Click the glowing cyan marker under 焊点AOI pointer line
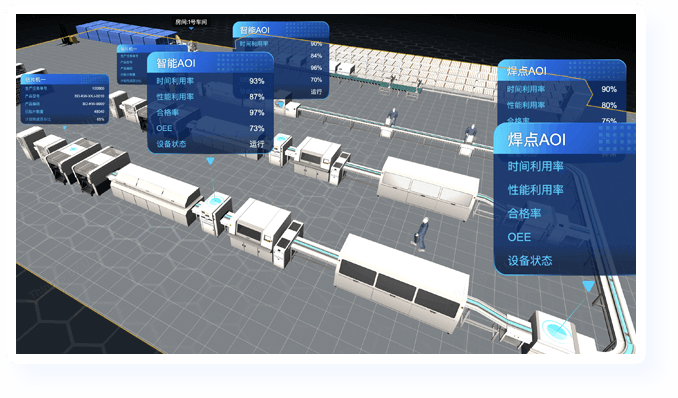This screenshot has height=398, width=678. [556, 330]
